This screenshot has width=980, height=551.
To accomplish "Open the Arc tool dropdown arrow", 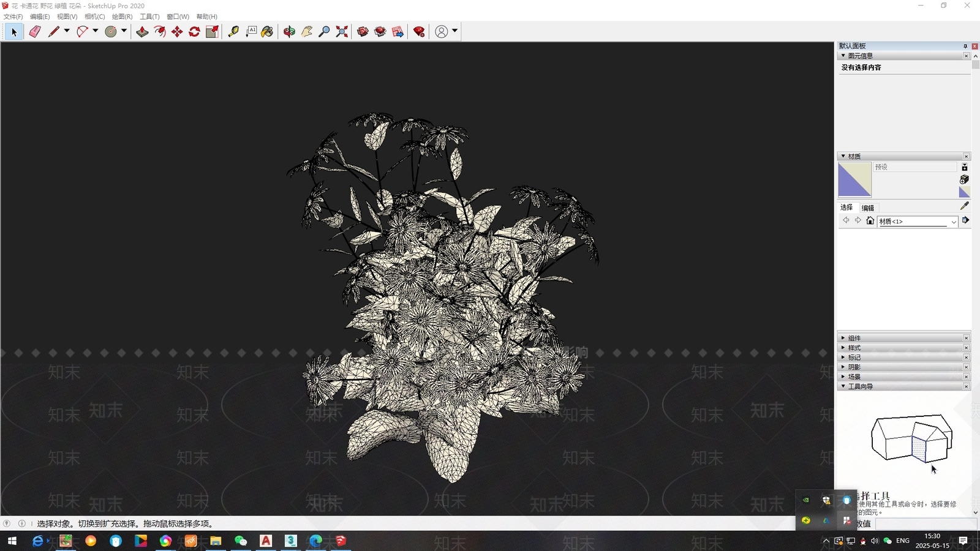I will tap(95, 31).
